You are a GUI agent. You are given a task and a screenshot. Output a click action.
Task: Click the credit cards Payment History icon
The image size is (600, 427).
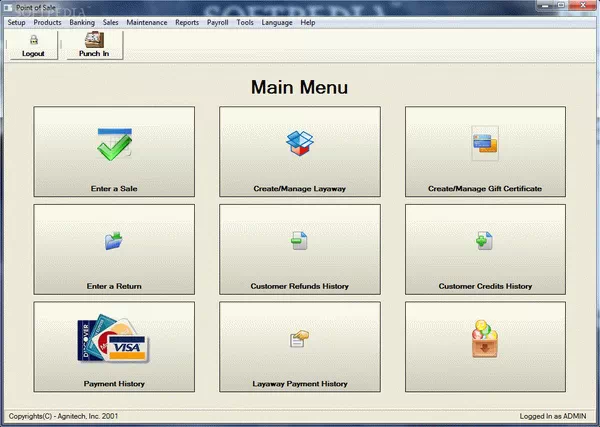tap(114, 340)
